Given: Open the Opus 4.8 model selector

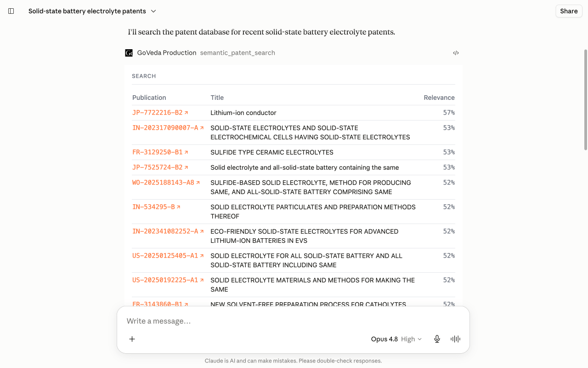Looking at the screenshot, I should pos(384,339).
